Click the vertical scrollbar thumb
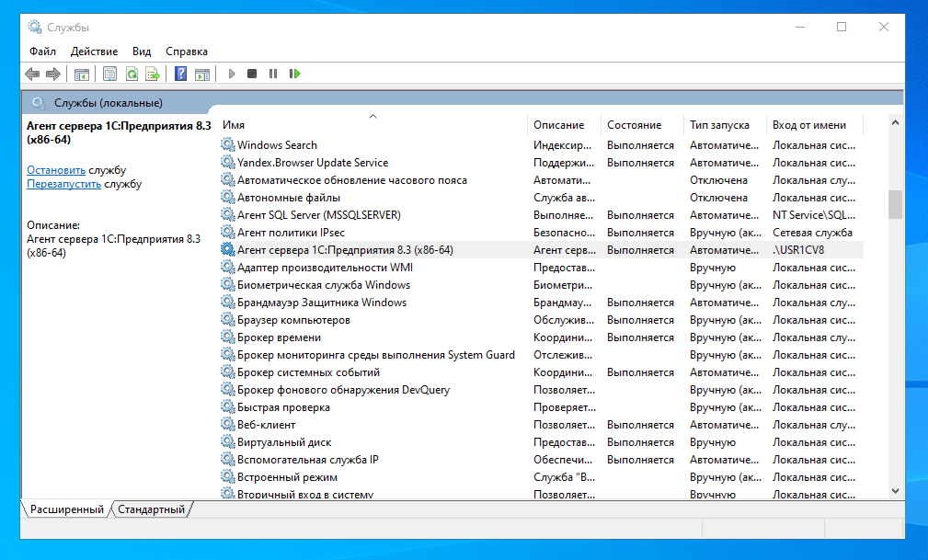Image resolution: width=928 pixels, height=560 pixels. point(895,204)
